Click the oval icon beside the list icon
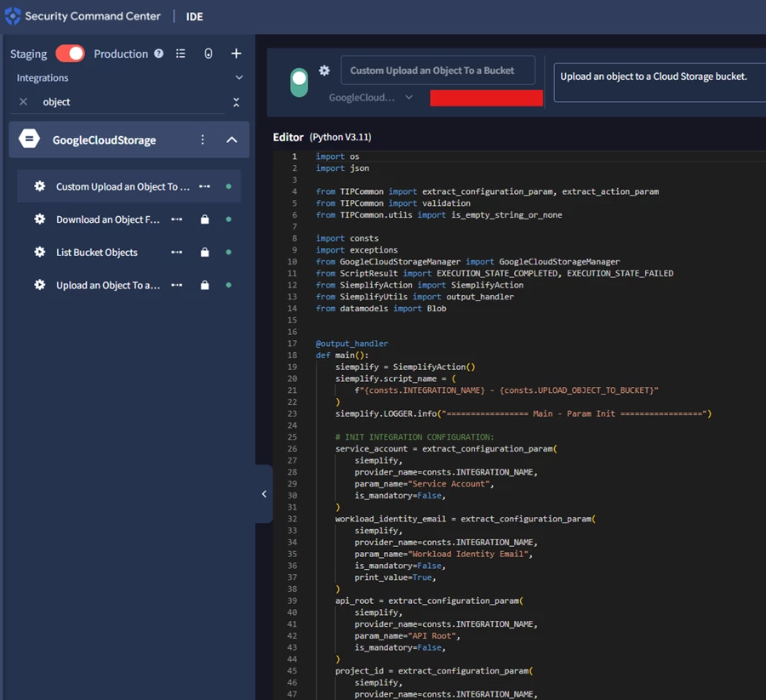Viewport: 766px width, 700px height. (209, 54)
